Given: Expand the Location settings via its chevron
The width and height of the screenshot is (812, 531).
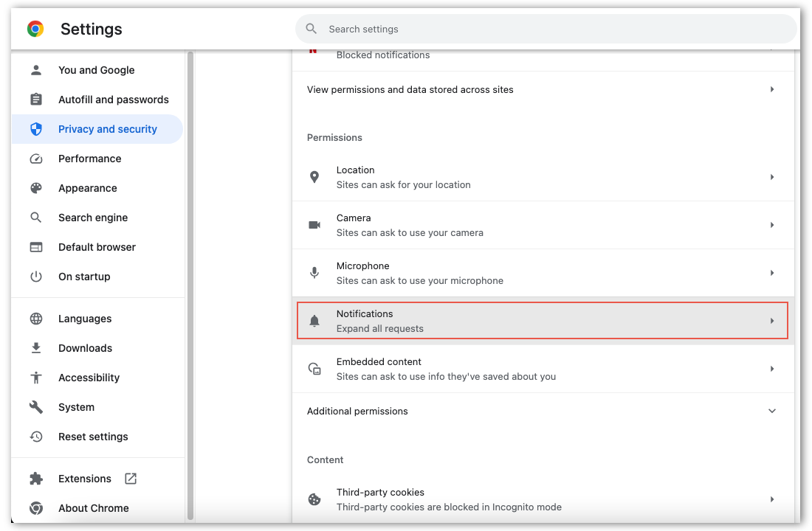Looking at the screenshot, I should click(772, 177).
